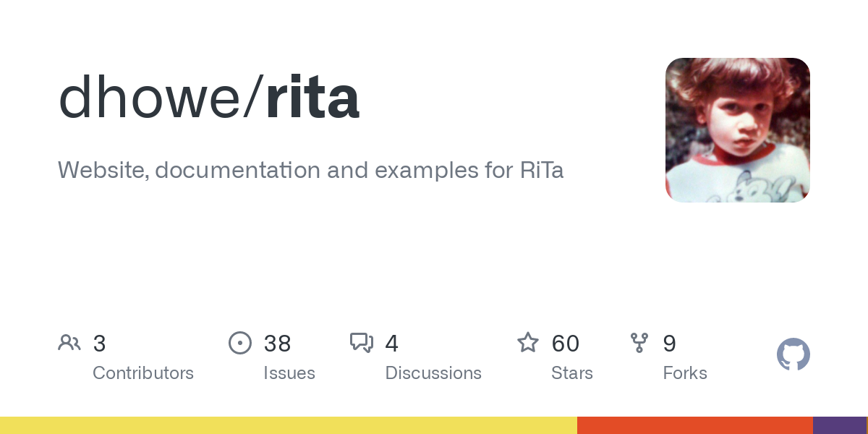Viewport: 868px width, 434px height.
Task: Click the Forks branch icon
Action: 639,343
